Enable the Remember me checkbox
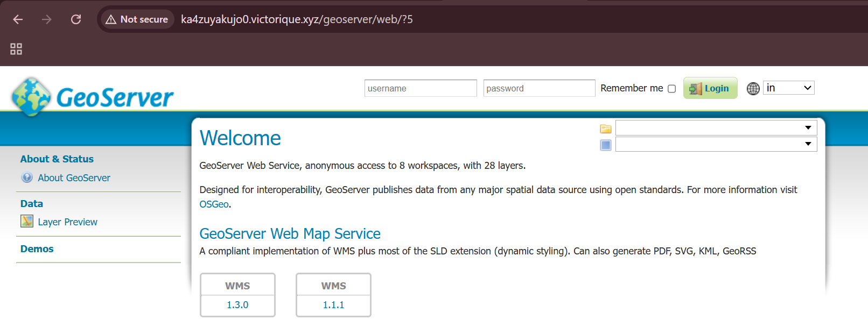 671,89
